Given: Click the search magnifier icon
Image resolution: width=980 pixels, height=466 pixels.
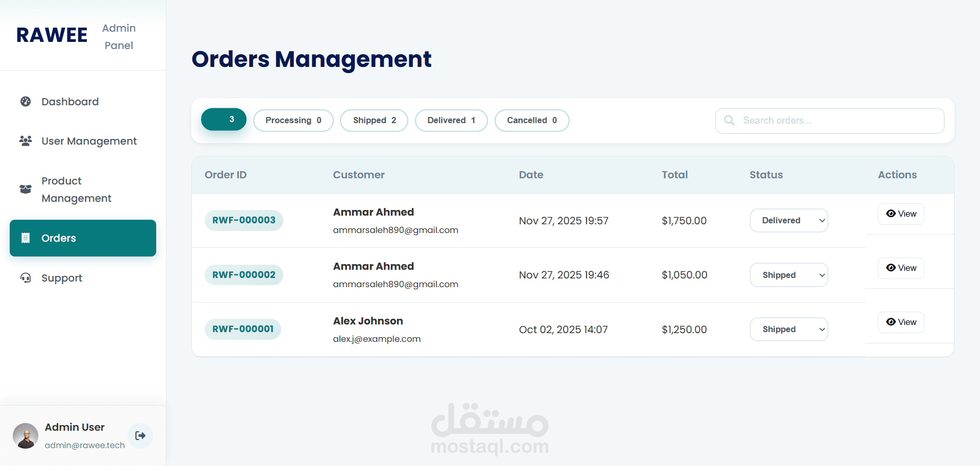Looking at the screenshot, I should [x=729, y=120].
